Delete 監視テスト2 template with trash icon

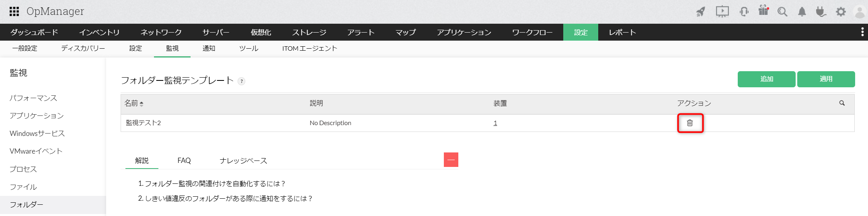point(690,123)
